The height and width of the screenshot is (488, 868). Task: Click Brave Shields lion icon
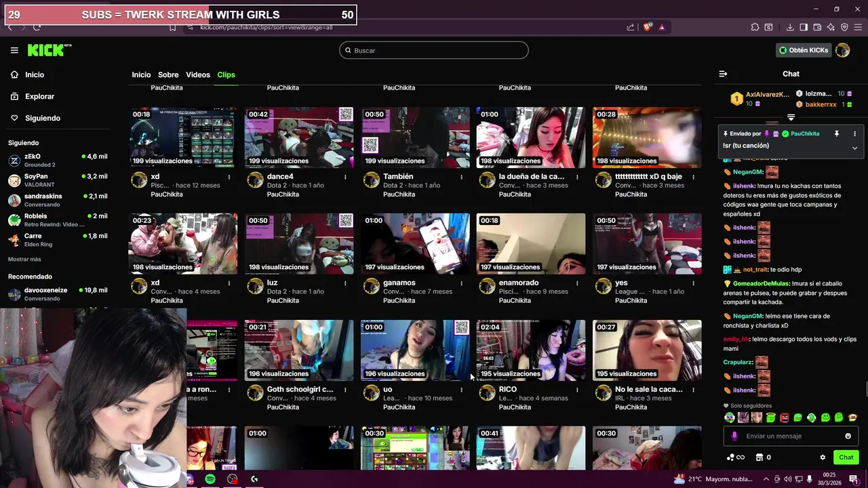(x=648, y=27)
